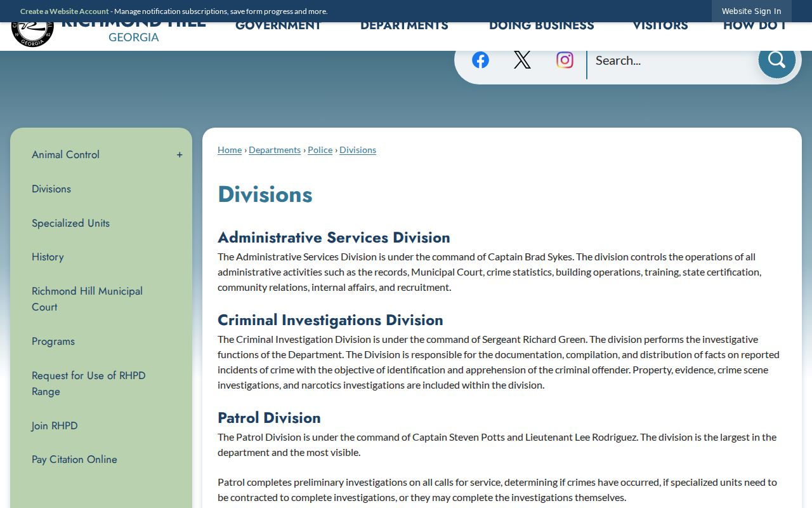Image resolution: width=812 pixels, height=508 pixels.
Task: Open the Visitors menu
Action: click(x=660, y=26)
